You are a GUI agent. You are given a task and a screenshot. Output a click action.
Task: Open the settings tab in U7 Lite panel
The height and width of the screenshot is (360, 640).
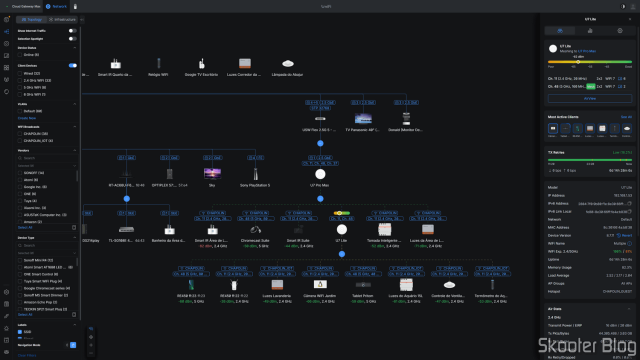620,31
